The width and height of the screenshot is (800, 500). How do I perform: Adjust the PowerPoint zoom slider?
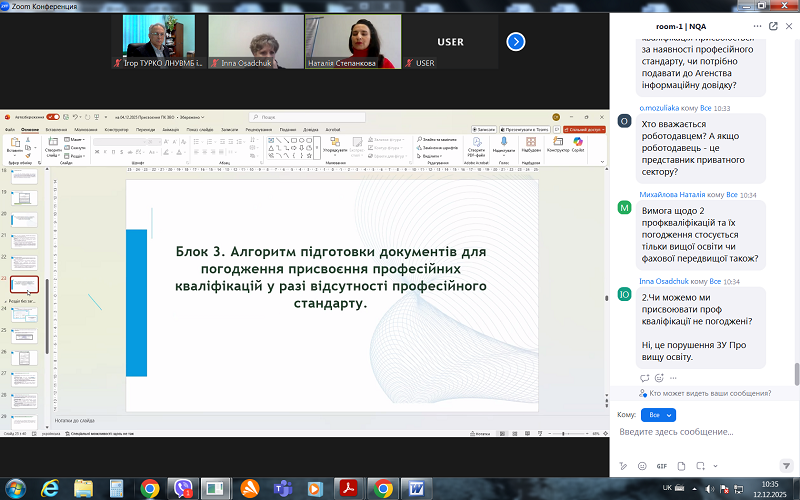pyautogui.click(x=565, y=433)
